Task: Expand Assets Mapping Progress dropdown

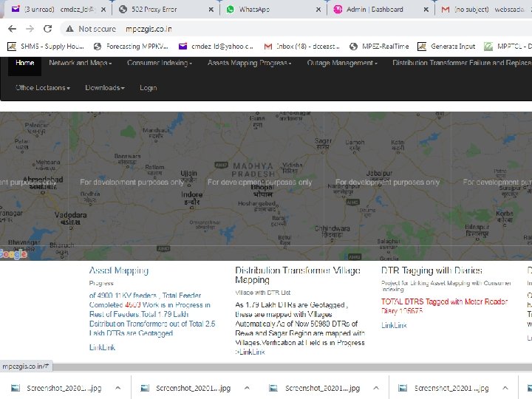Action: pos(250,63)
